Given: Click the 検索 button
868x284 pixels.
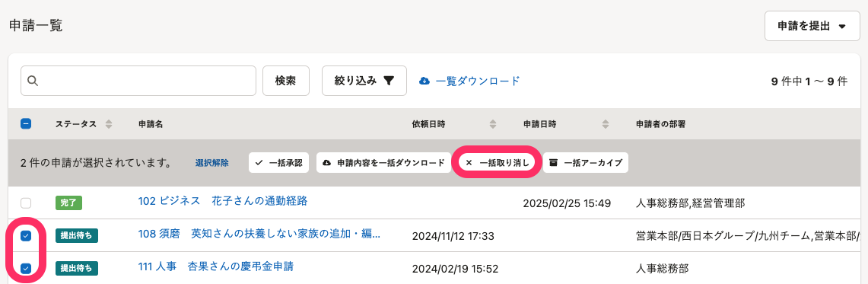Looking at the screenshot, I should [x=285, y=81].
